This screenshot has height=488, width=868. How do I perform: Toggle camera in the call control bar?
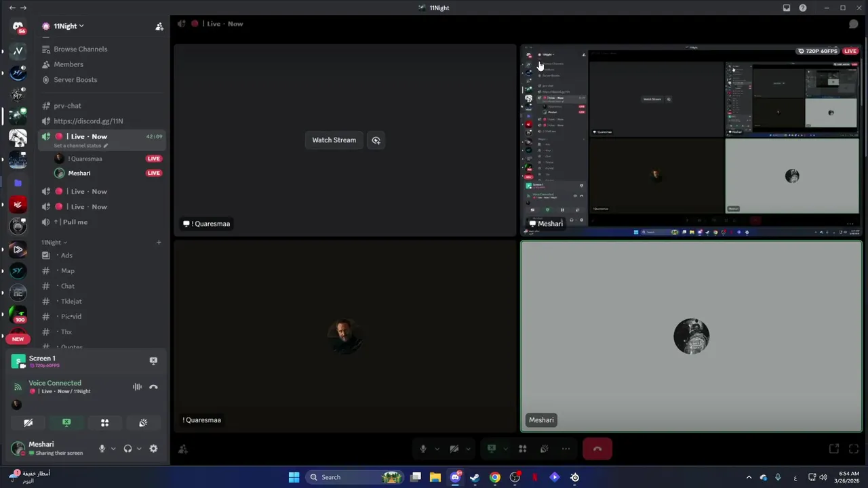click(454, 449)
